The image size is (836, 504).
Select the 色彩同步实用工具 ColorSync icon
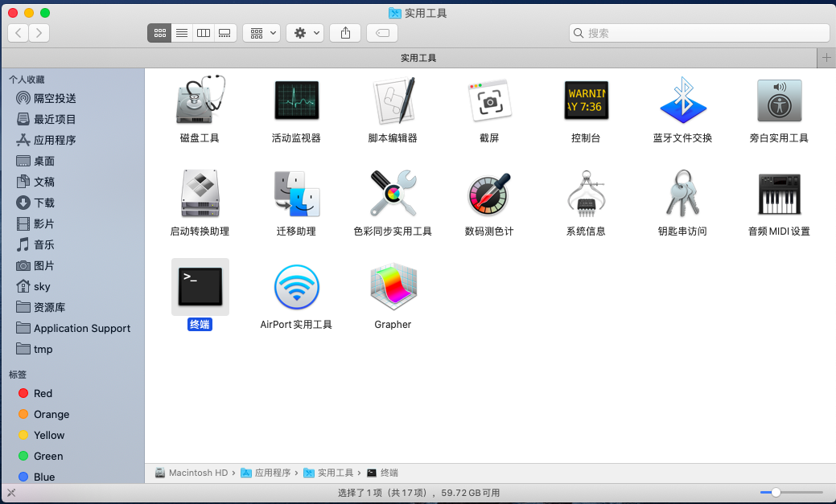click(x=393, y=194)
